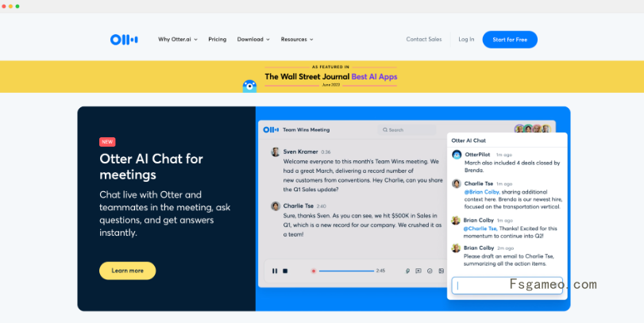Click the Otter logo beside Team Wins Meeting
The width and height of the screenshot is (644, 323).
pyautogui.click(x=271, y=129)
